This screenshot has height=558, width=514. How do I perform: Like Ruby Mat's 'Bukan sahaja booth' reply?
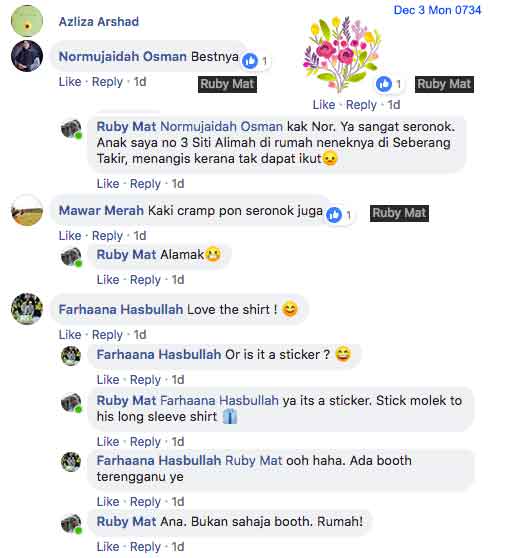click(x=108, y=547)
